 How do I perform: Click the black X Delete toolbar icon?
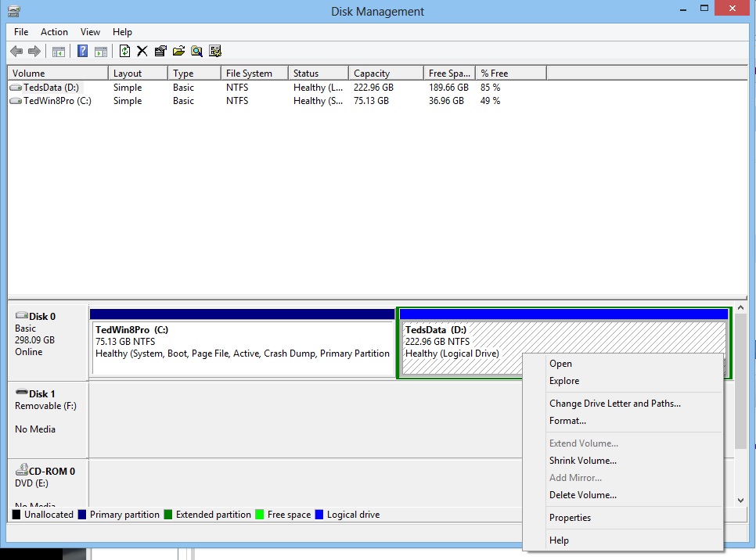(x=142, y=52)
